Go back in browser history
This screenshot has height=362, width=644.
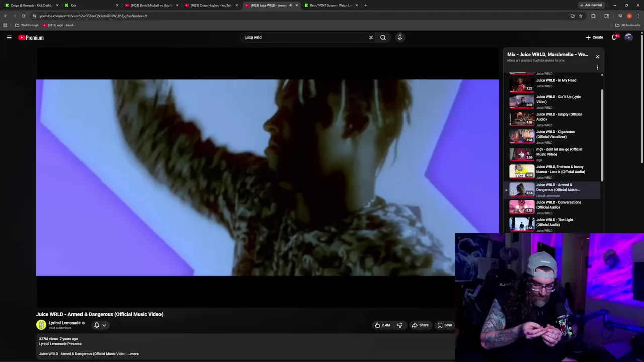(6, 16)
